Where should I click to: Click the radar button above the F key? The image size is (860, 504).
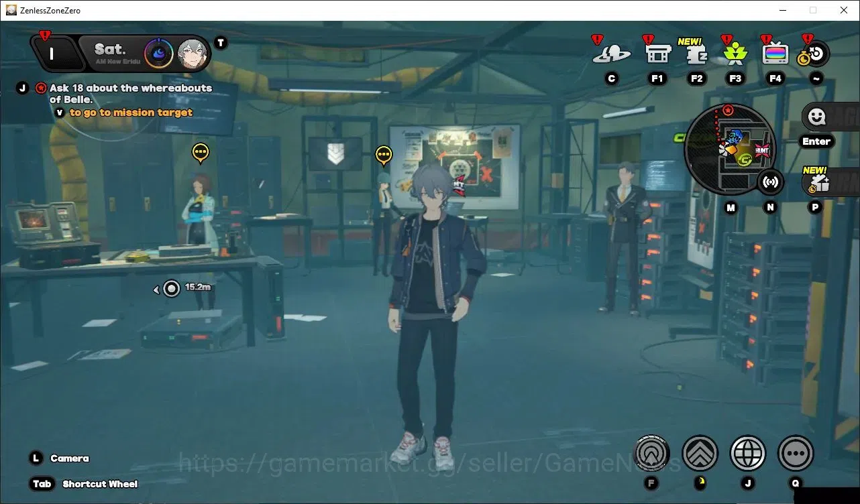652,454
